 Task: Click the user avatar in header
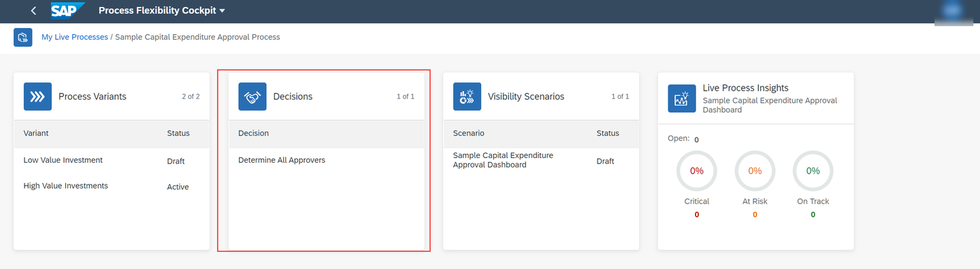[953, 12]
